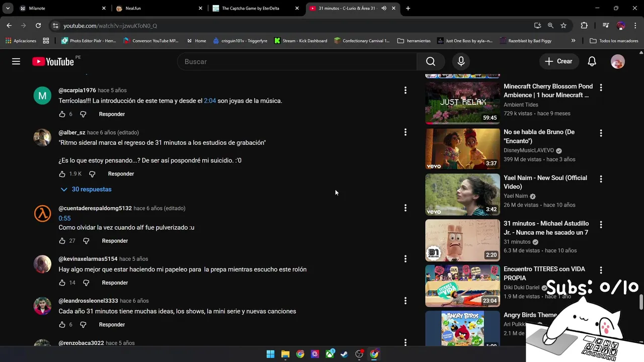Image resolution: width=644 pixels, height=362 pixels.
Task: Reply to @alber_sz comment
Action: 121,174
